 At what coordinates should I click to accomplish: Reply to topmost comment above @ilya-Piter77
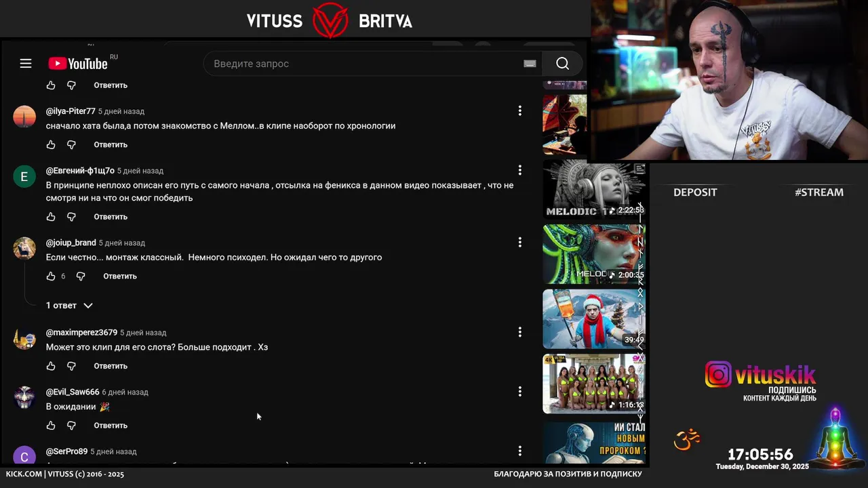coord(111,85)
